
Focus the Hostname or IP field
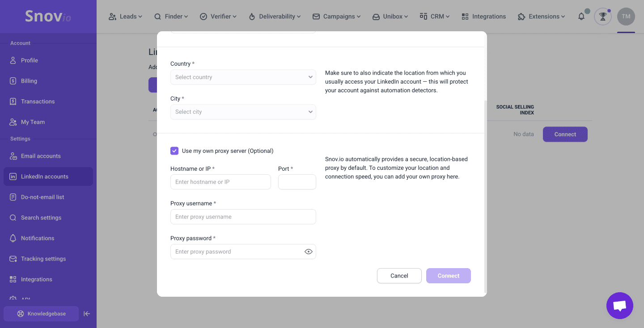(220, 182)
